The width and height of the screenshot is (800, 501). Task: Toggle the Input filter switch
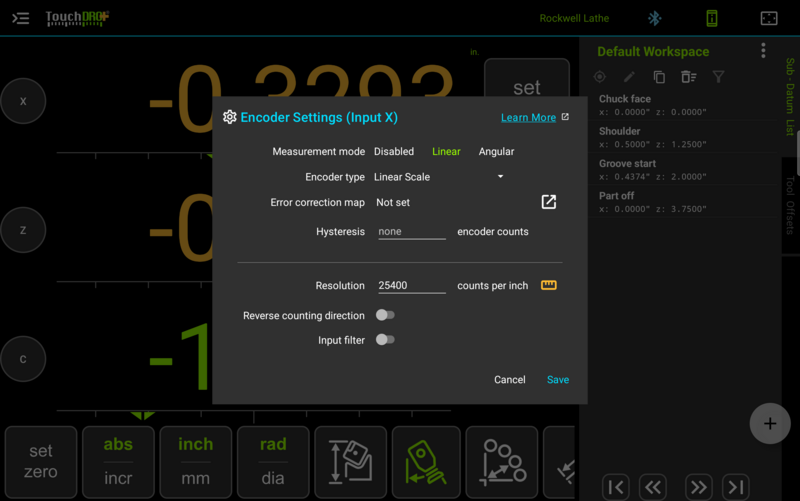385,340
